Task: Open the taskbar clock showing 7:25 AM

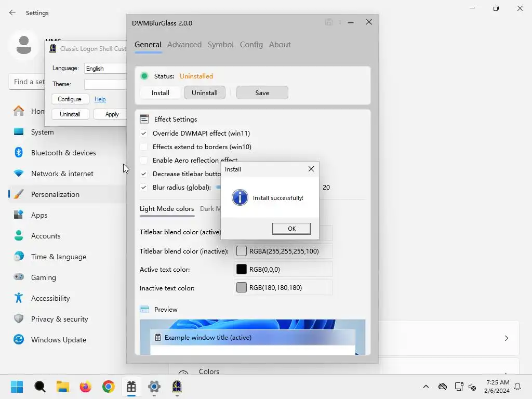Action: pyautogui.click(x=497, y=387)
